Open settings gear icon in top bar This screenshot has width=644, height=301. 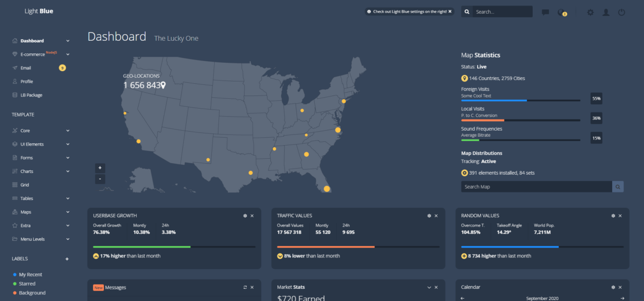point(590,12)
